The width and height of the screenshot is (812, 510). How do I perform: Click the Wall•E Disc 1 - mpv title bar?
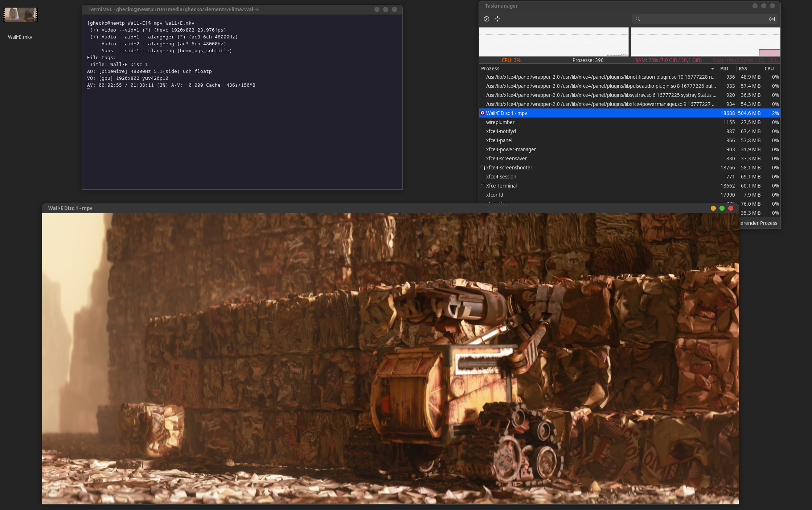click(390, 208)
